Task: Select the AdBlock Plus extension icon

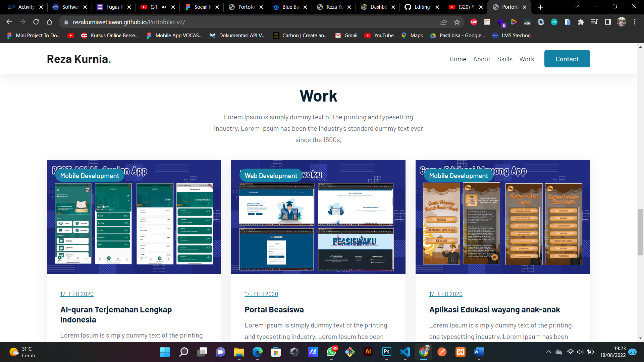Action: [474, 22]
